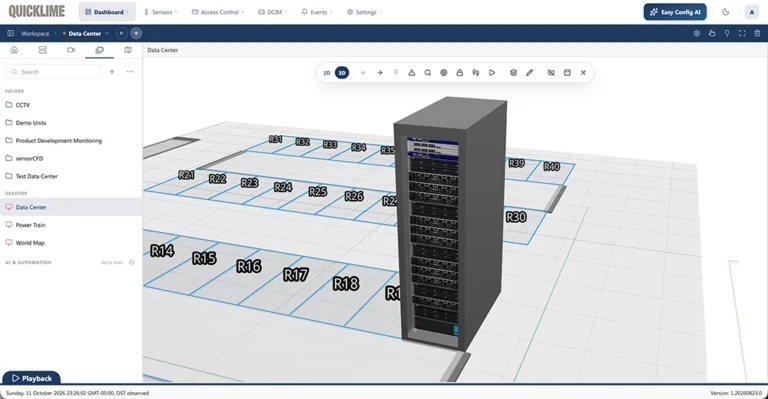Select rack position R23 on floor
Viewport: 768px width, 399px height.
point(250,183)
